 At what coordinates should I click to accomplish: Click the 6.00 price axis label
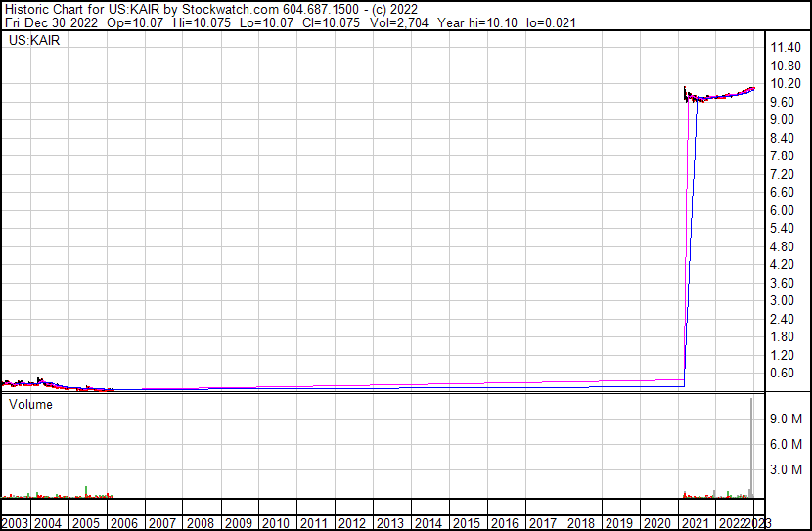782,210
